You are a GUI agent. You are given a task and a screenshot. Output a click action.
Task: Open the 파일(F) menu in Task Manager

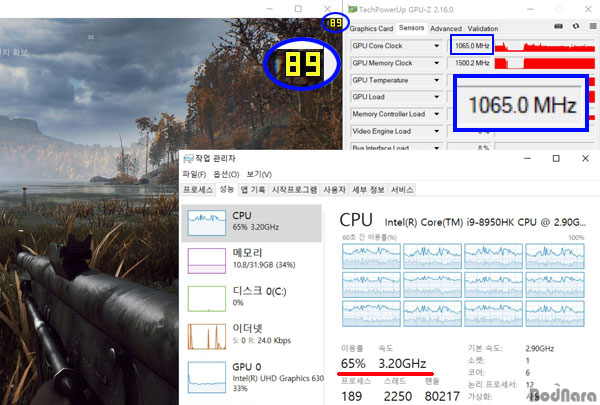[194, 175]
